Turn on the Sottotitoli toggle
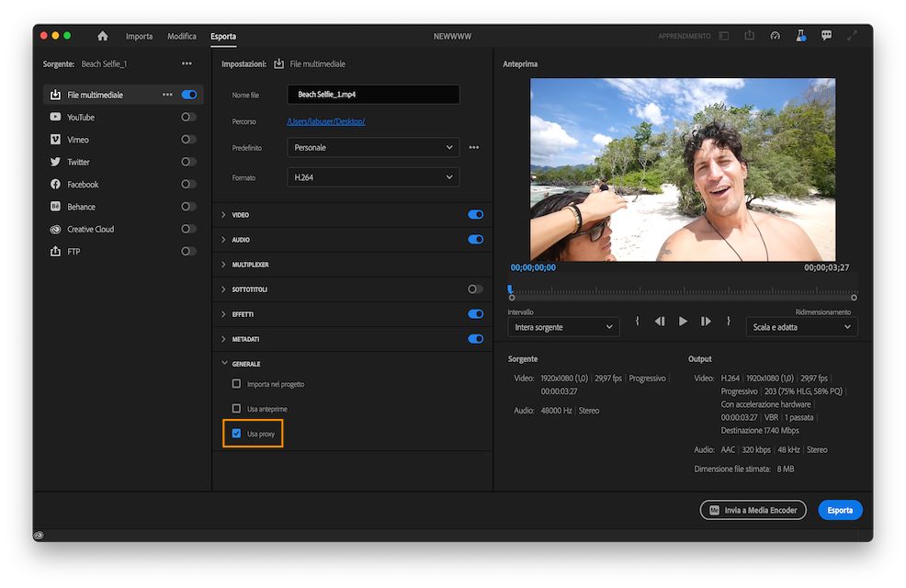 coord(475,289)
